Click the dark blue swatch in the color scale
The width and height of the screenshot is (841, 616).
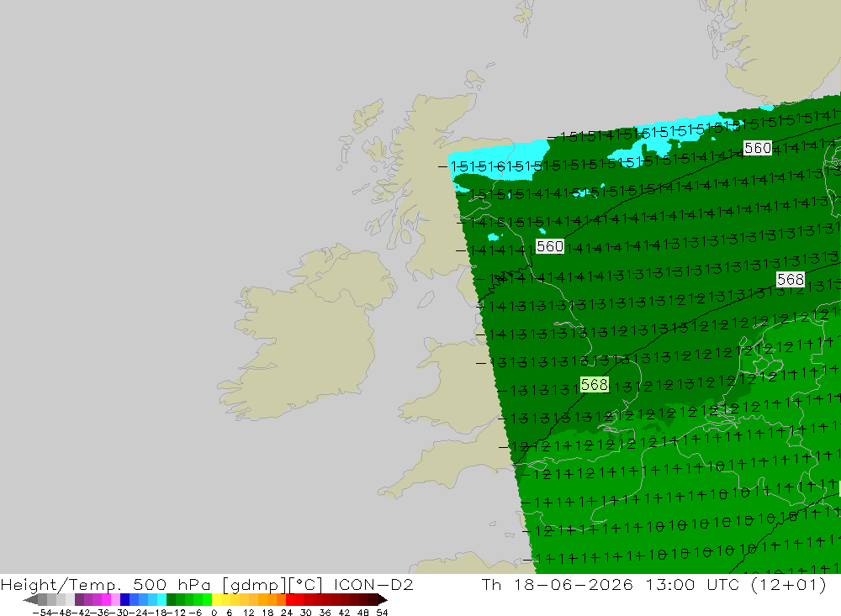[125, 599]
